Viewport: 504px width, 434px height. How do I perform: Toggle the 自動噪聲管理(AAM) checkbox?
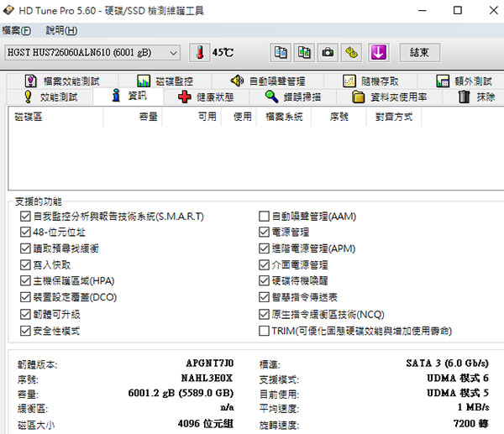[x=265, y=217]
